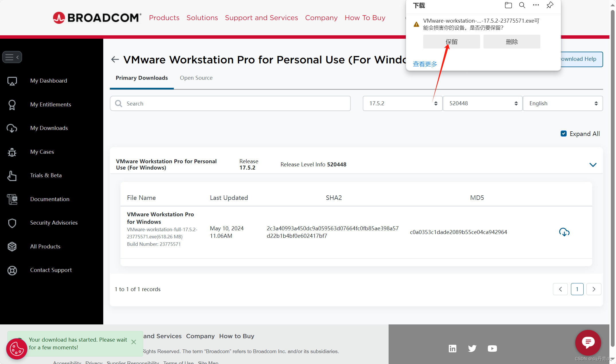Click the 保留 keep button
The width and height of the screenshot is (616, 364).
point(451,42)
